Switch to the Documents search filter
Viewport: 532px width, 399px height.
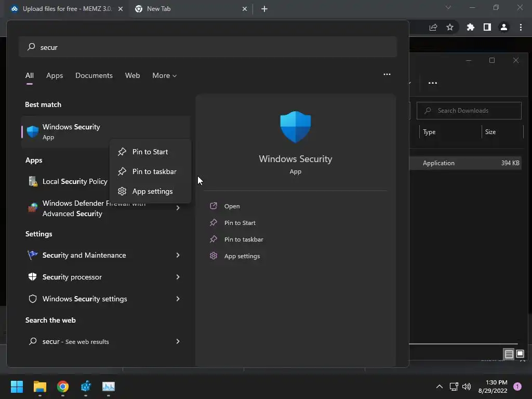pos(94,75)
